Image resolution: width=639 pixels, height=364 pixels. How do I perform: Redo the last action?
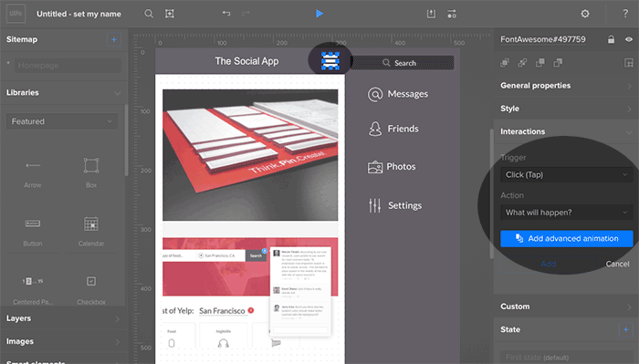pos(246,14)
